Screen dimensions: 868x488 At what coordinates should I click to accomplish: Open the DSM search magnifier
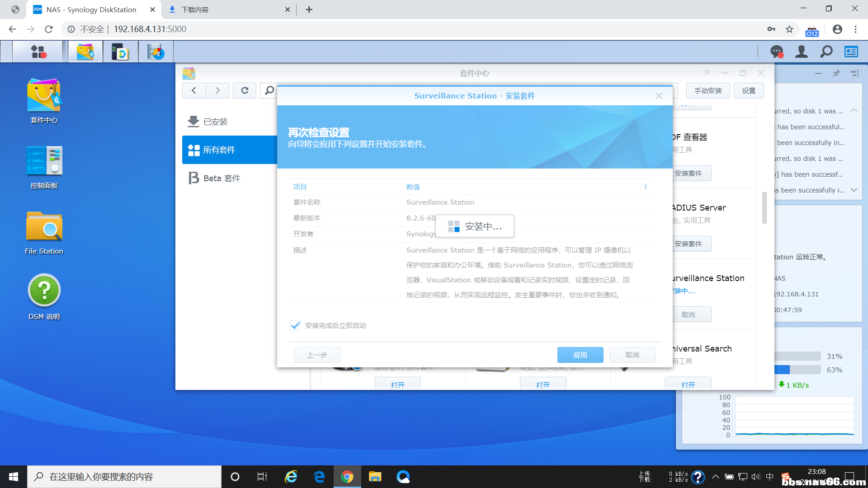826,52
